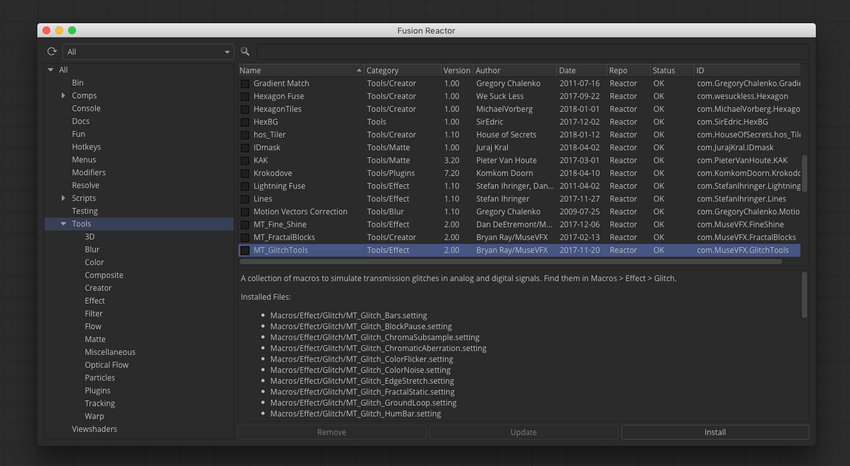Select the Filter subcategory
This screenshot has height=466, width=850.
pyautogui.click(x=94, y=314)
